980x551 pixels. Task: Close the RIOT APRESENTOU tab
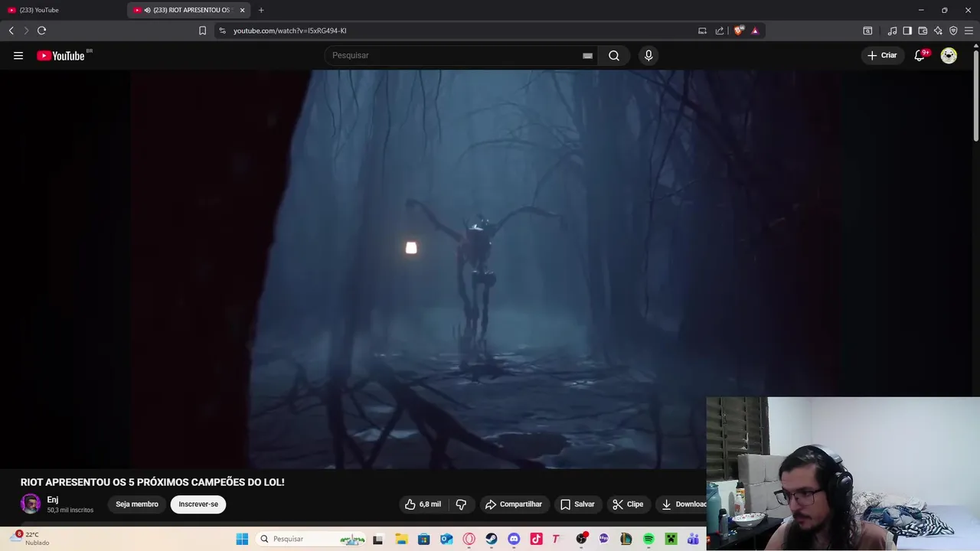[242, 10]
